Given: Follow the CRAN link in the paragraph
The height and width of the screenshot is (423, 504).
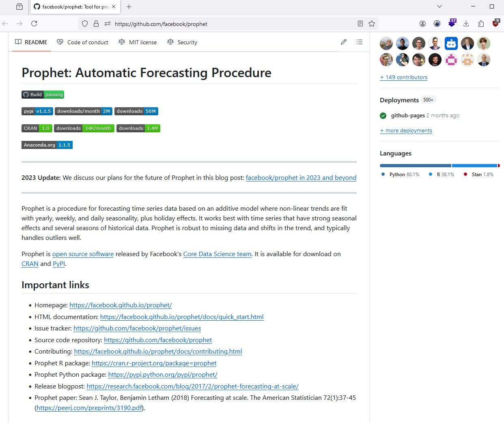Looking at the screenshot, I should coord(30,263).
